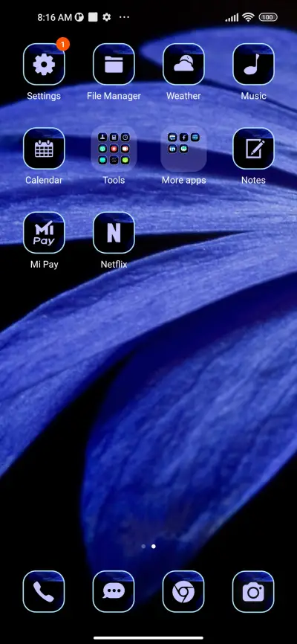The height and width of the screenshot is (644, 297).
Task: Tap the clock icon in Tools folder
Action: tap(125, 138)
